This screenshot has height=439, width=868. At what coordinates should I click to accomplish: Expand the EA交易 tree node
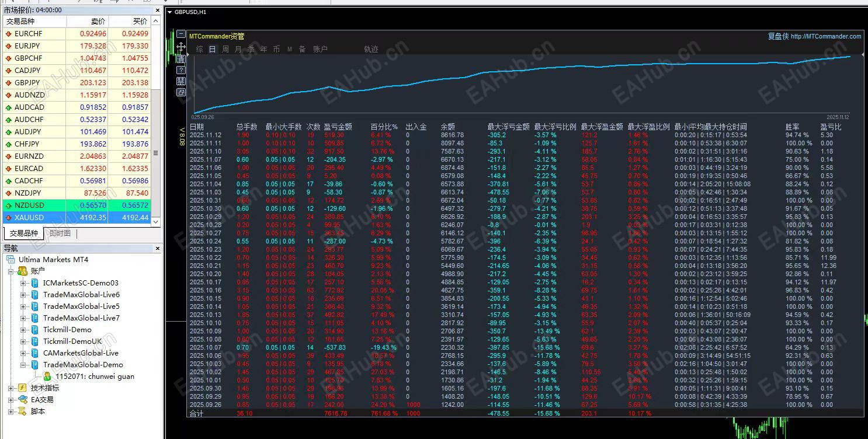[11, 400]
